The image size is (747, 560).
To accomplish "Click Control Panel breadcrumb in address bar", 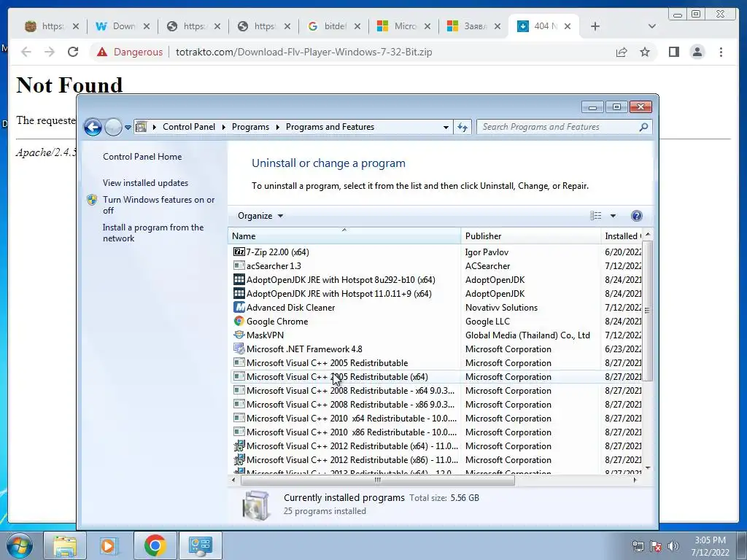I will pos(189,127).
